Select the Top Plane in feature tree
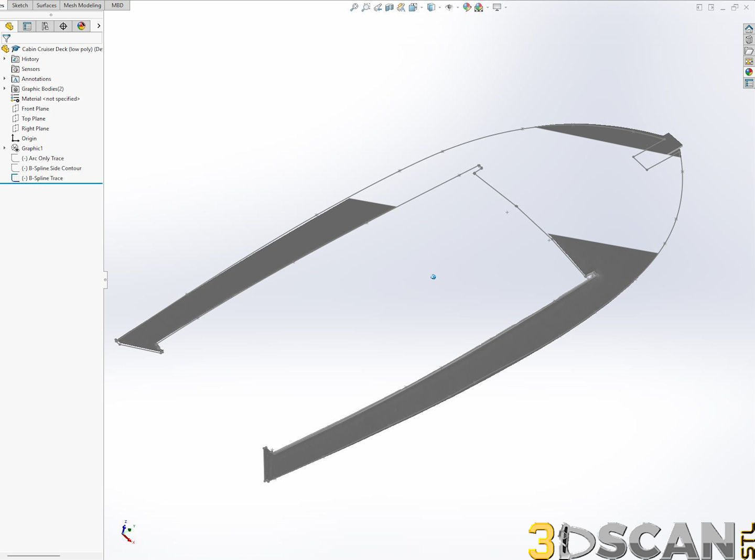The image size is (755, 560). (33, 119)
